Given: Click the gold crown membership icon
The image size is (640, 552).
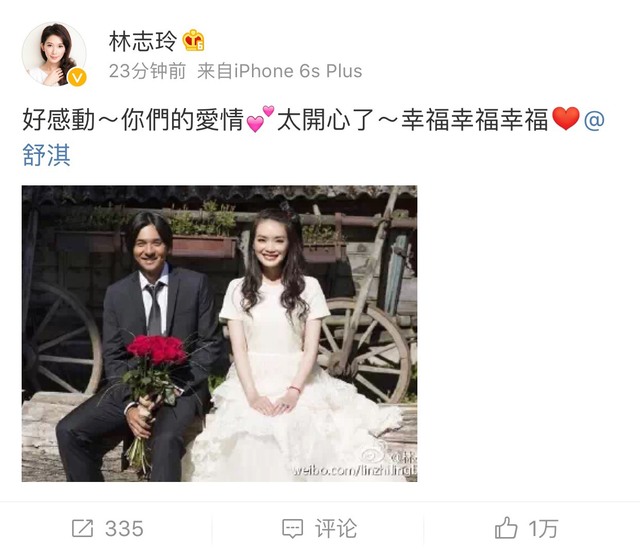Looking at the screenshot, I should pyautogui.click(x=193, y=40).
